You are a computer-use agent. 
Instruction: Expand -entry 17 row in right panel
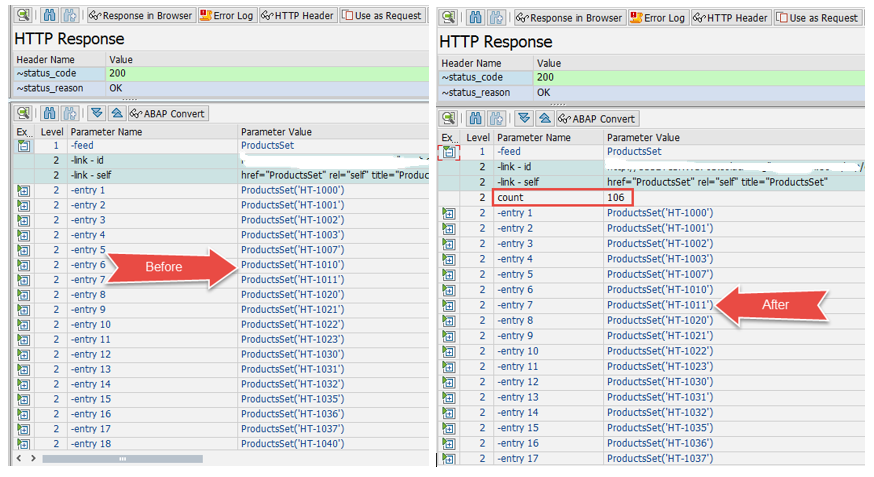click(449, 458)
